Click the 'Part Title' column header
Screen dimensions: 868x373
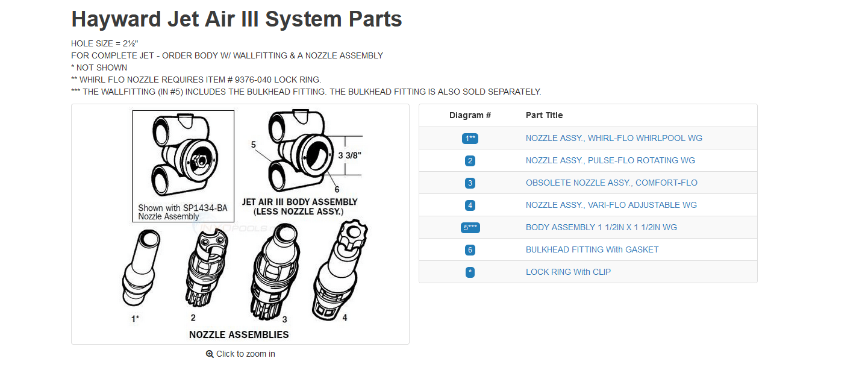pyautogui.click(x=545, y=115)
